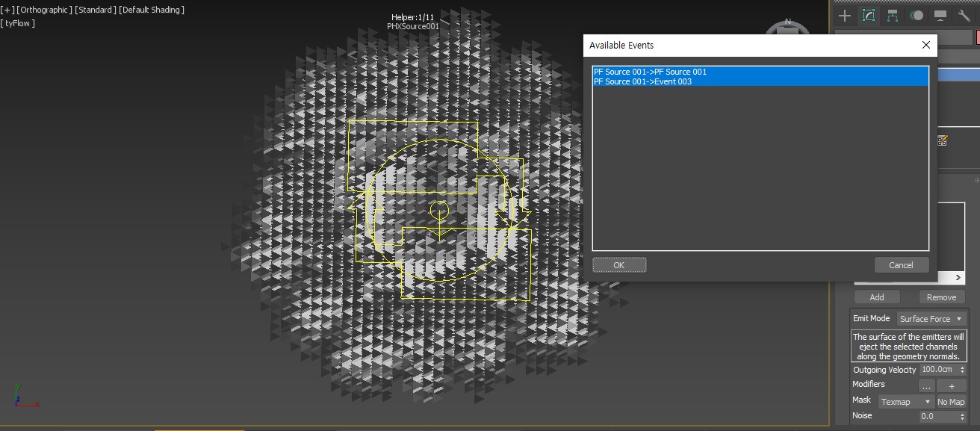The width and height of the screenshot is (980, 431).
Task: Open the Motion panel tab
Action: tap(917, 16)
